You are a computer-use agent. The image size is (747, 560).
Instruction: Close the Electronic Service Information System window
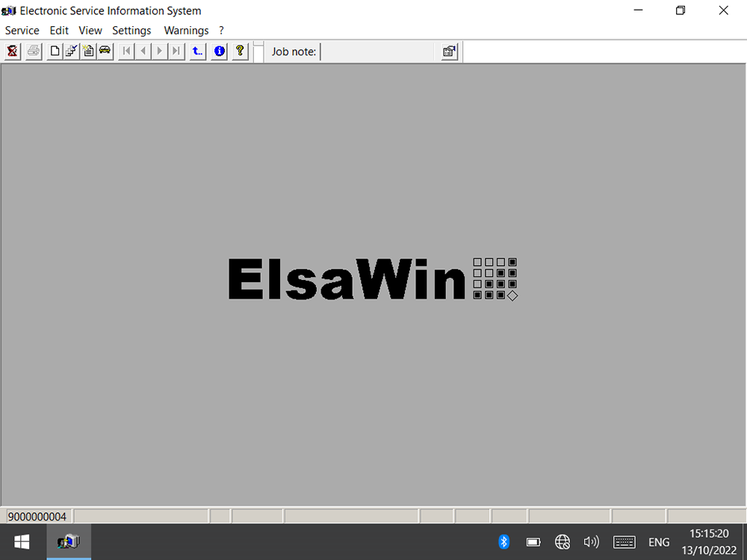point(723,10)
